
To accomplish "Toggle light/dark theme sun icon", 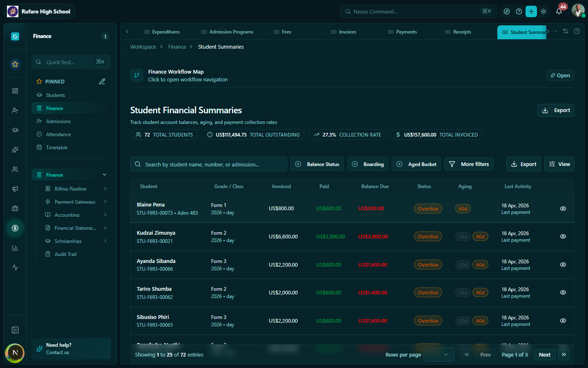I will (x=543, y=11).
